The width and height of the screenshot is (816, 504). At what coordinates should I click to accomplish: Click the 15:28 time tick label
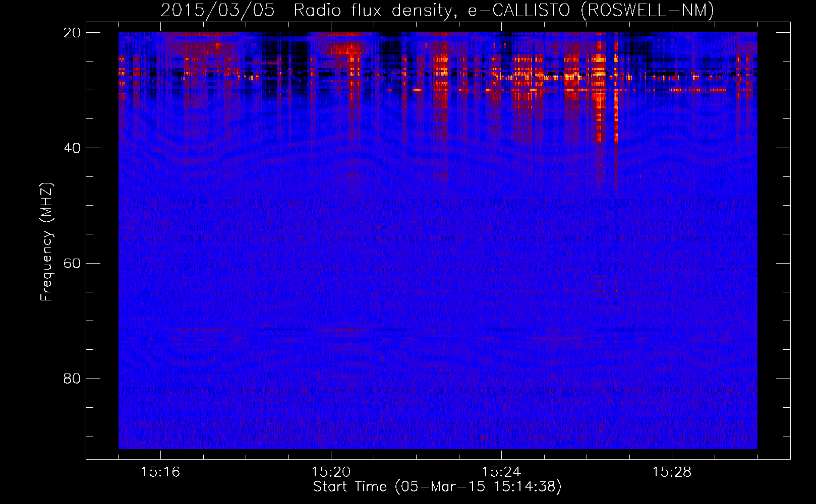coord(672,472)
